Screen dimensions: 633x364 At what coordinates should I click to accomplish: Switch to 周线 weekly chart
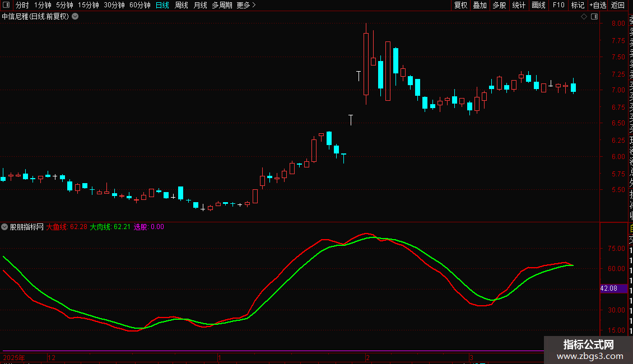181,5
